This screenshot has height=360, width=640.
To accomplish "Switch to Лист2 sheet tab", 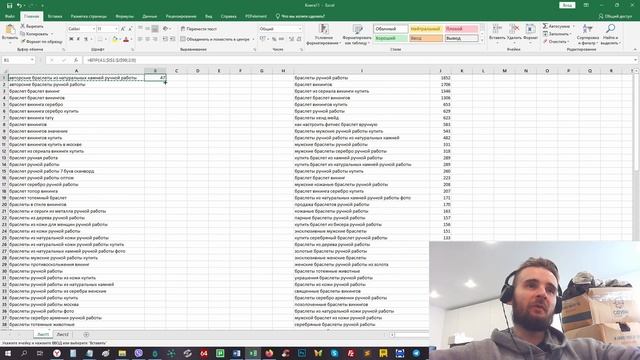I will (62, 334).
